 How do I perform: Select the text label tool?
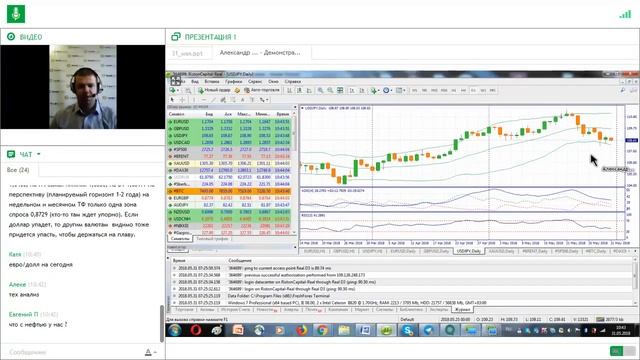tap(252, 100)
